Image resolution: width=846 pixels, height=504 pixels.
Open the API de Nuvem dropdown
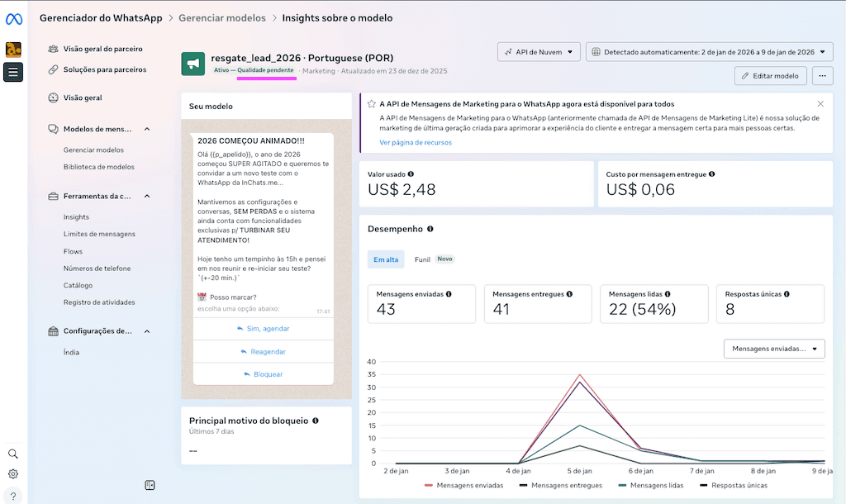point(539,52)
